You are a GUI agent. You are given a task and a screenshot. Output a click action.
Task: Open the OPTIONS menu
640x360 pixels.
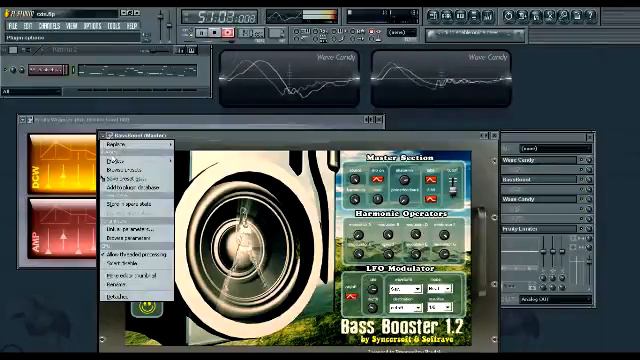point(92,26)
